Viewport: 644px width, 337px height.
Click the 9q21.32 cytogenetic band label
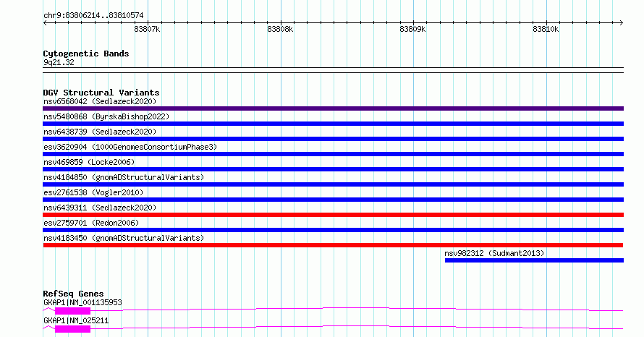[x=59, y=62]
